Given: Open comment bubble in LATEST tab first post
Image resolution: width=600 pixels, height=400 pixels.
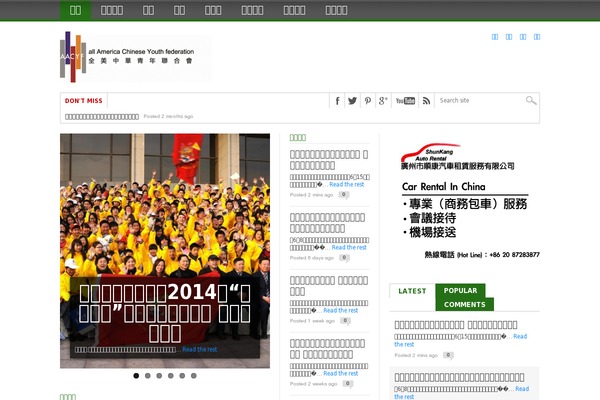Looking at the screenshot, I should tap(448, 356).
